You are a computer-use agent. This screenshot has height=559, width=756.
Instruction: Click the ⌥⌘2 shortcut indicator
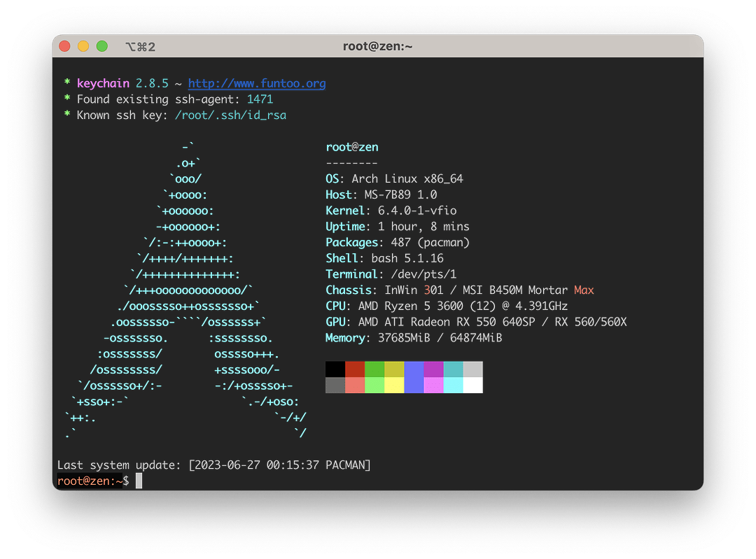click(x=140, y=47)
